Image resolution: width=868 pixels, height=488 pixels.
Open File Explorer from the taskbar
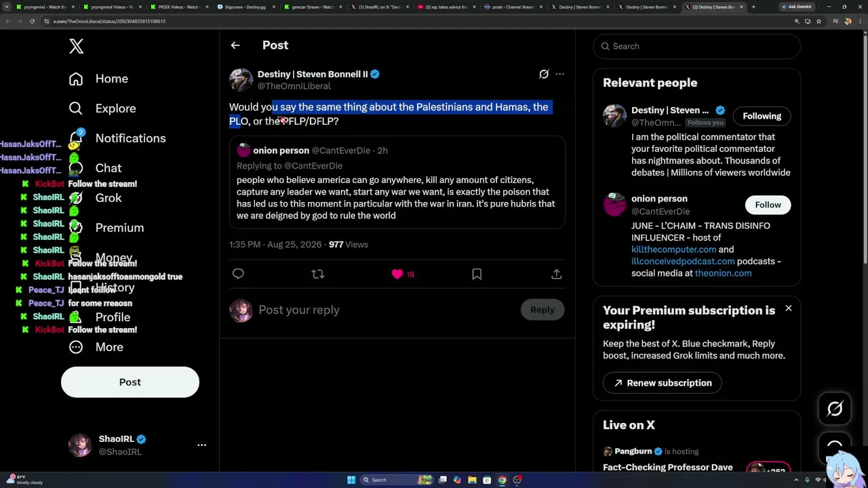(472, 480)
